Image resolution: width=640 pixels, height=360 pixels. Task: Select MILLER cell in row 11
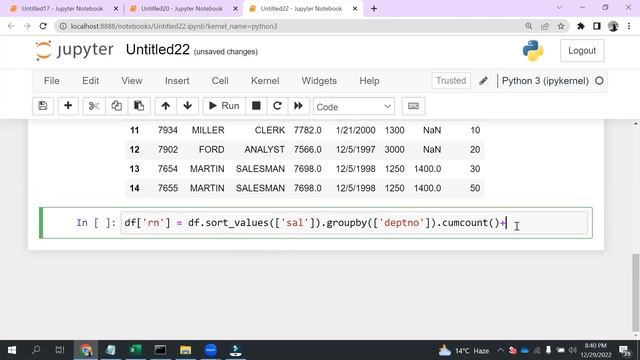pos(208,130)
